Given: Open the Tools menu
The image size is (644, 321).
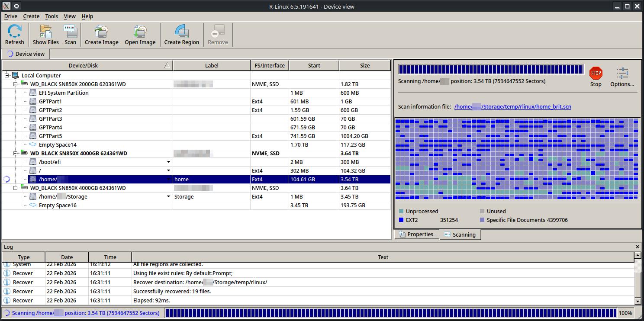Looking at the screenshot, I should pos(52,16).
